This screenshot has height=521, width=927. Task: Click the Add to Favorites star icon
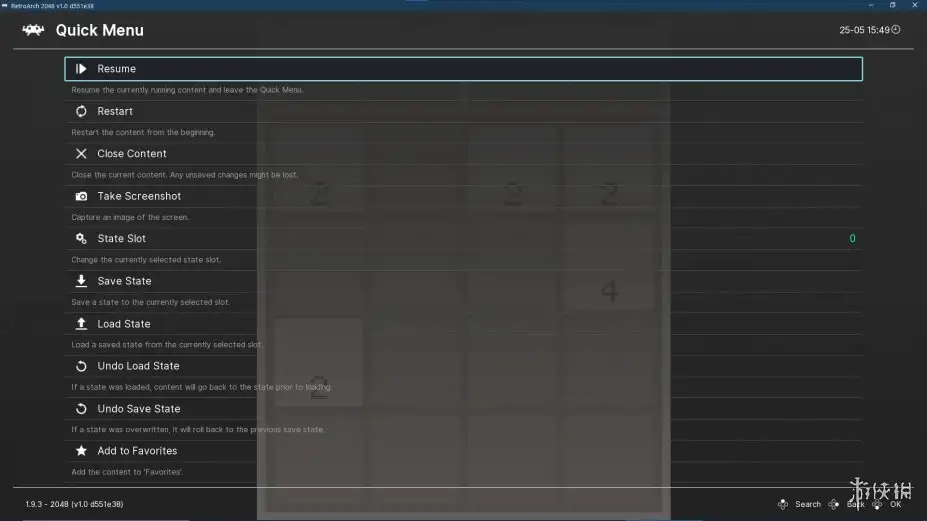tap(81, 451)
